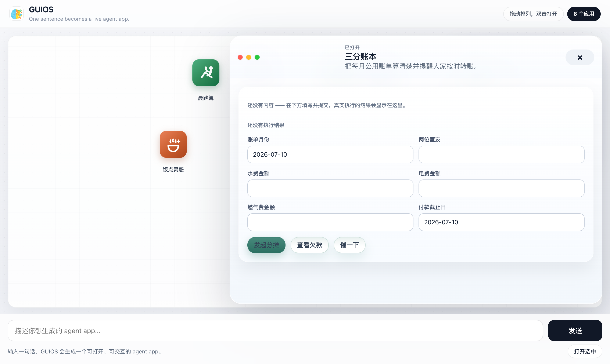Click the 'One sentence becomes a live agent app.' tagline
The width and height of the screenshot is (610, 364).
[79, 19]
